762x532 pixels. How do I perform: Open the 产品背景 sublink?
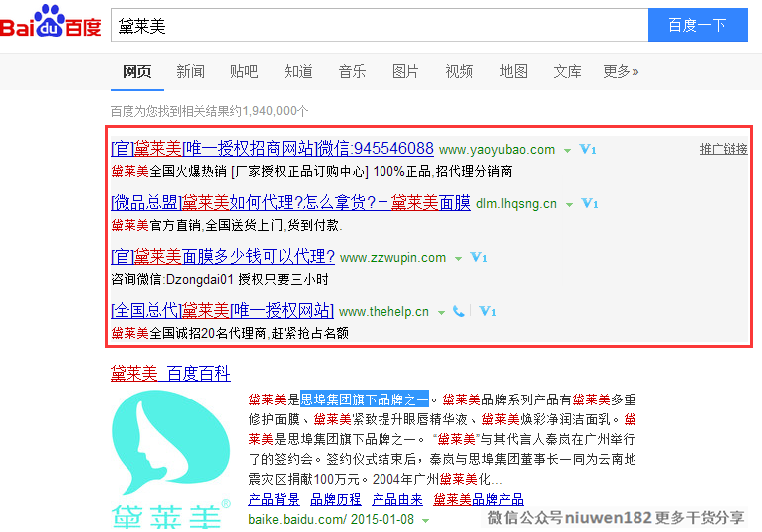[274, 499]
